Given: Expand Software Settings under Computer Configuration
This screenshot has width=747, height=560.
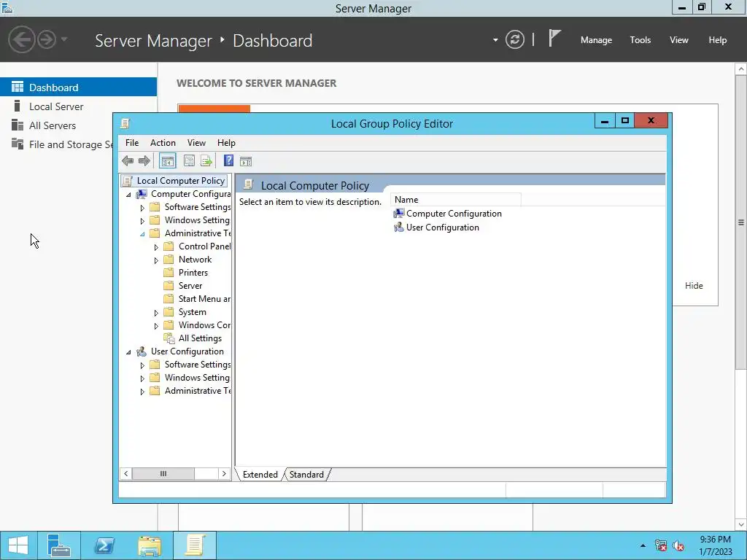Looking at the screenshot, I should (x=142, y=208).
